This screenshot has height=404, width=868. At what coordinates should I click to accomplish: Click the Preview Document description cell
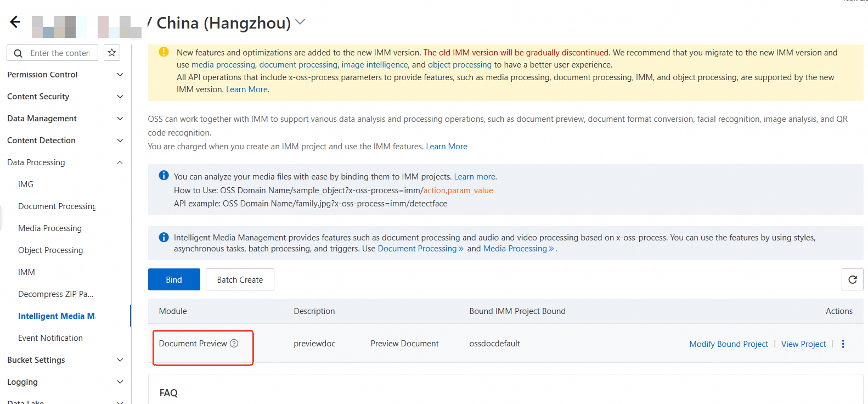[404, 344]
